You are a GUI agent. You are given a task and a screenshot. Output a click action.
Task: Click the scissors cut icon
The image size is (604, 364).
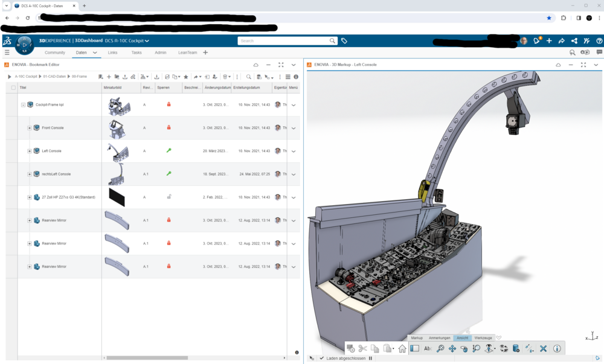(362, 348)
